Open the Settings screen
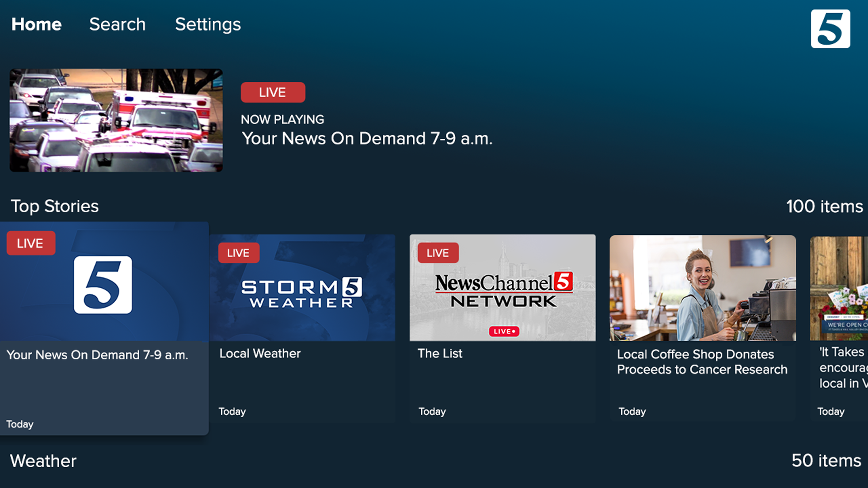Screen dimensions: 868x488 coord(208,24)
